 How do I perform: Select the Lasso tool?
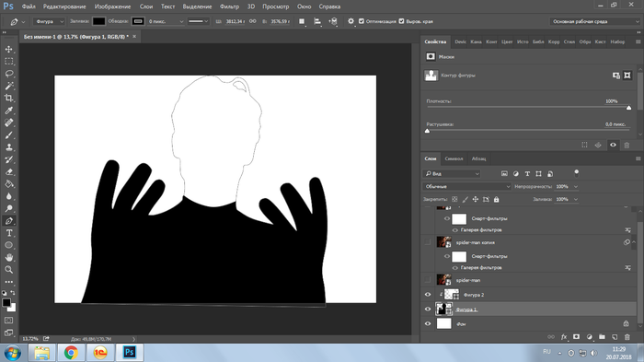coord(8,74)
